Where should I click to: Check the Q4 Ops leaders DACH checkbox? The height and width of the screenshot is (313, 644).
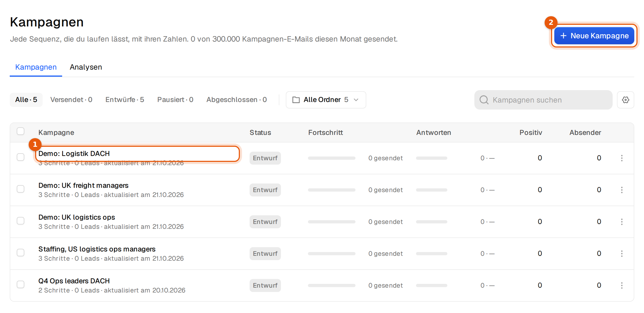pos(21,284)
